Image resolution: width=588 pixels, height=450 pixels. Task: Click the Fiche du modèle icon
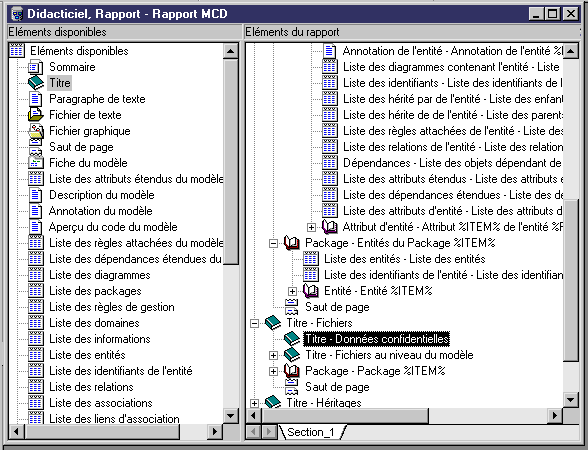(x=36, y=163)
